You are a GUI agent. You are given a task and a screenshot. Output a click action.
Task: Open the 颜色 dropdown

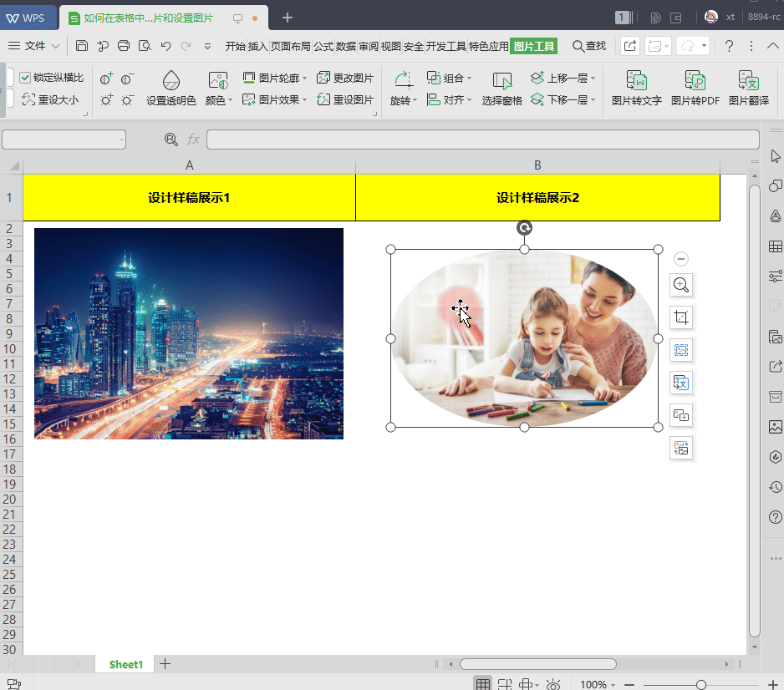pos(218,88)
